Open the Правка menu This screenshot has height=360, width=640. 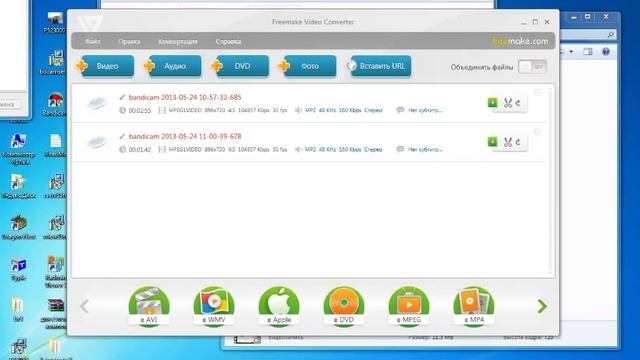coord(129,42)
